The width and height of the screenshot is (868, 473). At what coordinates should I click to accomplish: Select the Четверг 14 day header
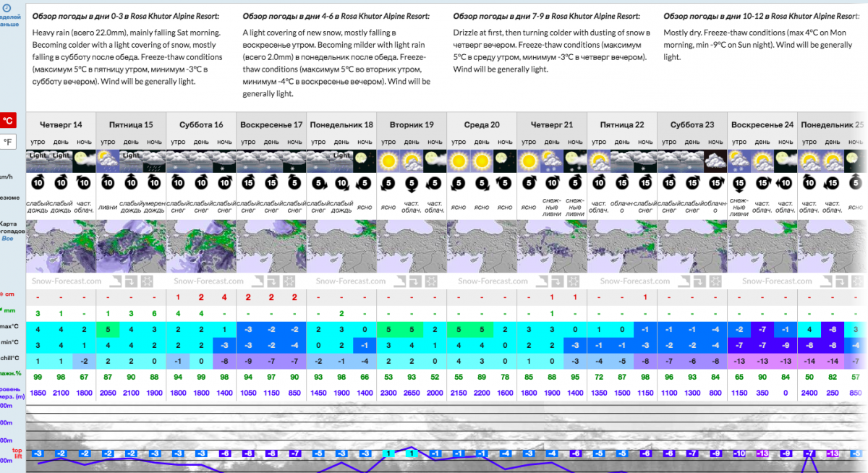point(61,124)
